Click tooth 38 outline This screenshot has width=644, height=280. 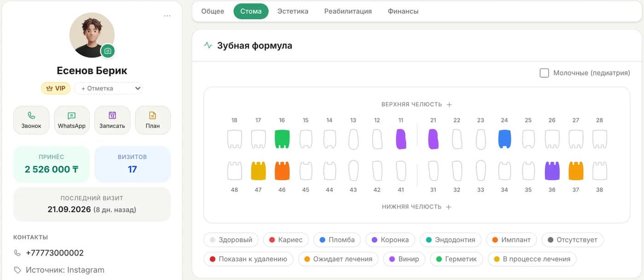click(x=599, y=171)
